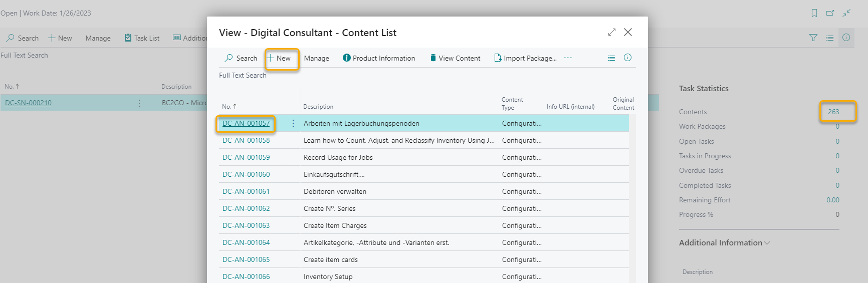Collapse the Additional Information section
This screenshot has height=283, width=868.
pyautogui.click(x=724, y=243)
